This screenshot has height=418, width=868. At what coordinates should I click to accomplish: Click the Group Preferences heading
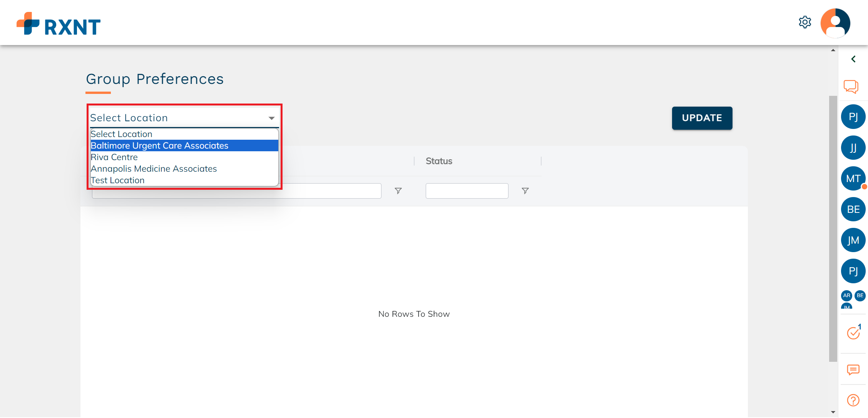coord(155,79)
